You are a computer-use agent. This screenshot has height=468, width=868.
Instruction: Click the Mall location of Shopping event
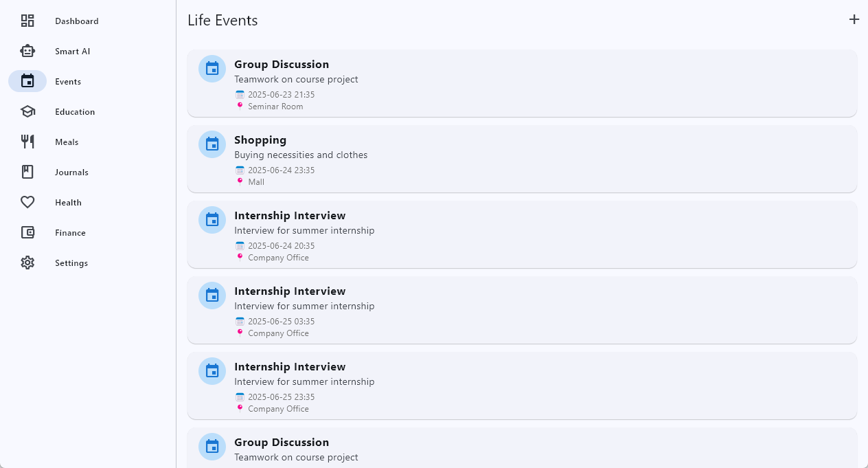coord(256,182)
